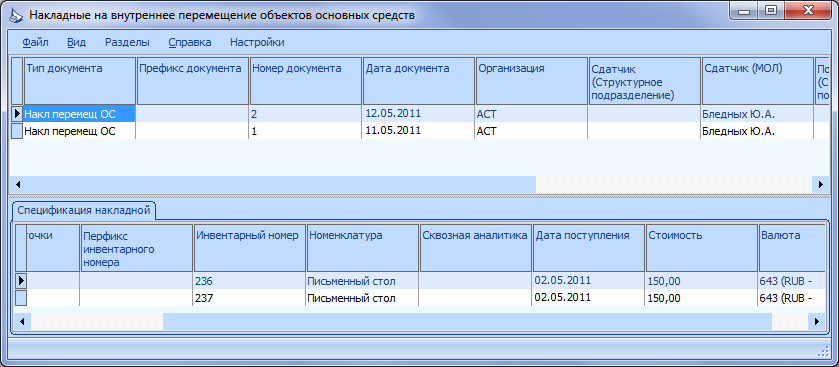Click Письменный стол in row 236
This screenshot has width=839, height=367.
point(363,280)
